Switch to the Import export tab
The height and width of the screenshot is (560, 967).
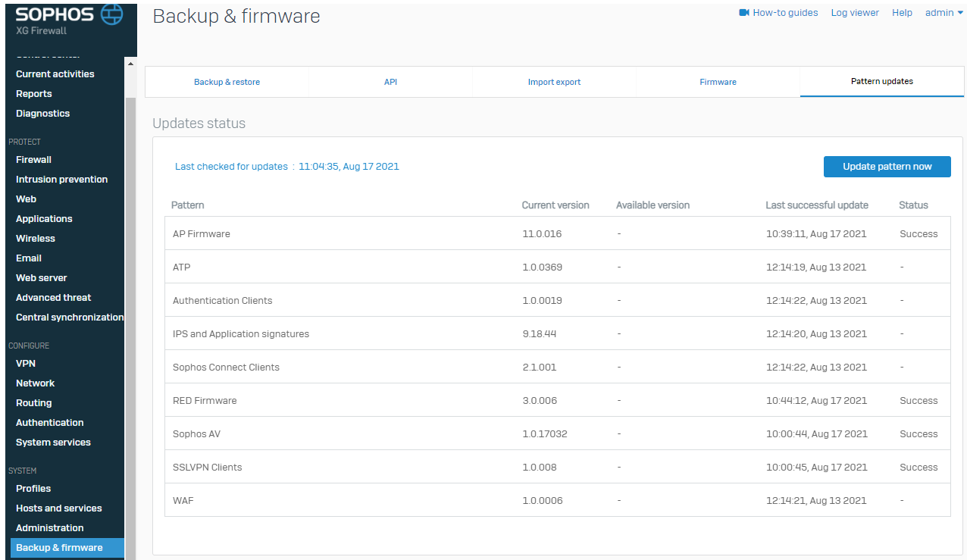click(554, 82)
